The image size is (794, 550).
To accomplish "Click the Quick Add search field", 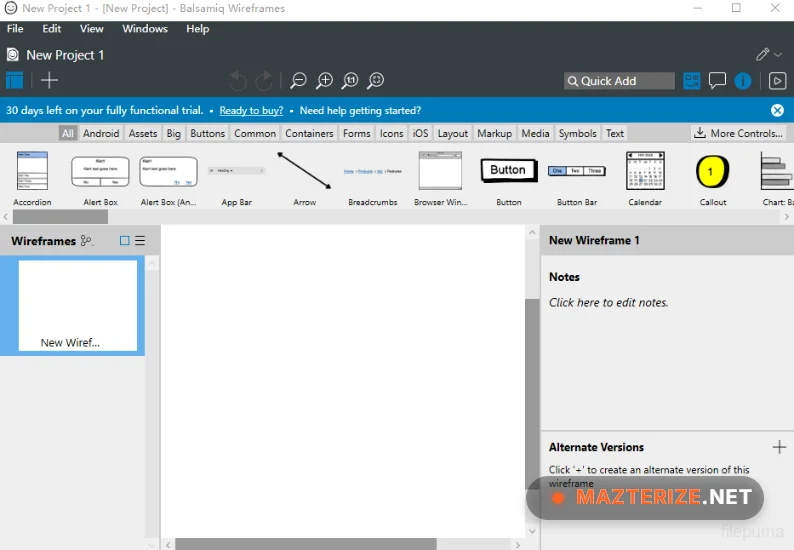I will point(619,81).
